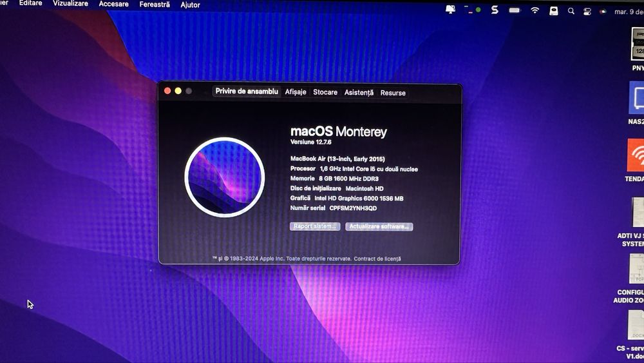Select the Privire de ansamblu tab
Screen dimensions: 644x363
pos(247,92)
